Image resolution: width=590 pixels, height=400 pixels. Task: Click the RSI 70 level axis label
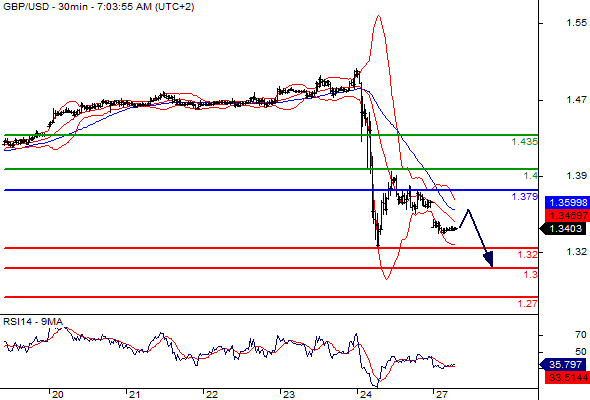point(581,335)
